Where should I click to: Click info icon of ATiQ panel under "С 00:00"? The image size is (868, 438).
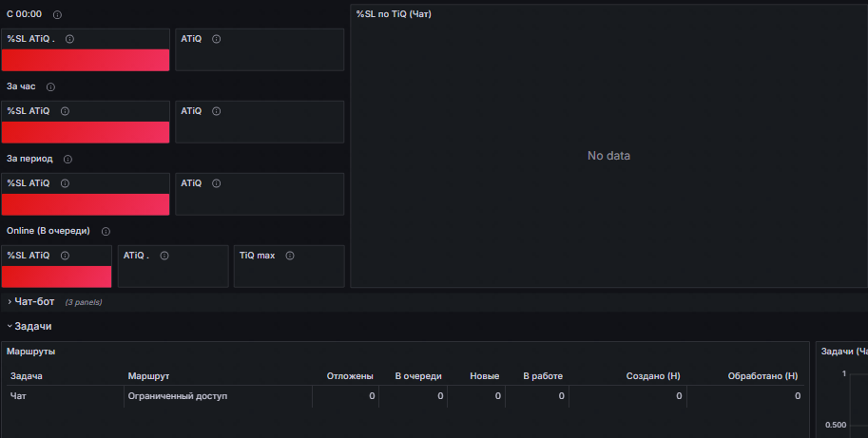pos(216,39)
